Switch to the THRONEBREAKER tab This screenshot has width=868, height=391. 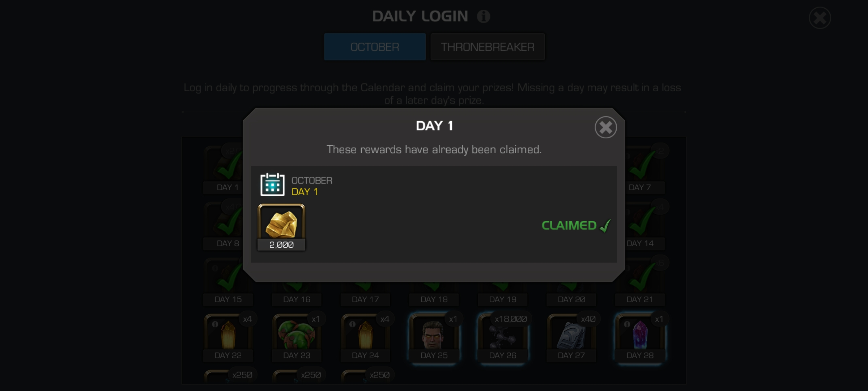pyautogui.click(x=488, y=47)
